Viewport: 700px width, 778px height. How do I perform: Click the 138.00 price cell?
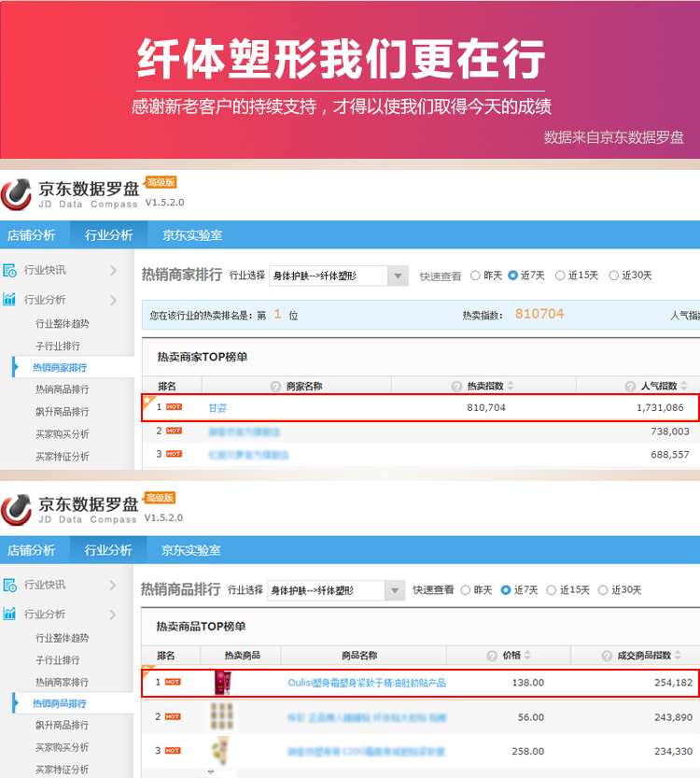(x=528, y=682)
